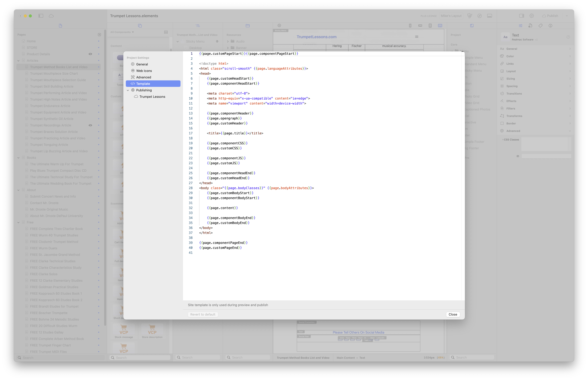Click Please Tell Others On Social Media link

click(x=359, y=332)
